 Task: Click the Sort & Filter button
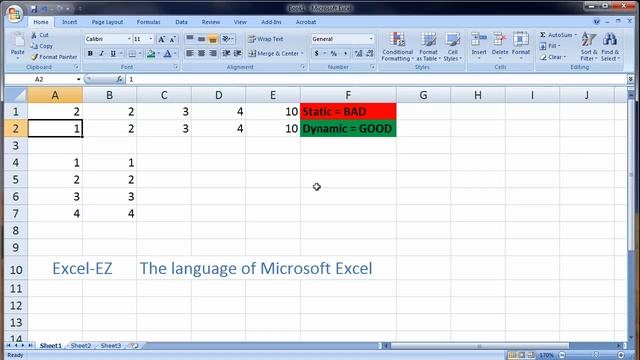coord(589,47)
